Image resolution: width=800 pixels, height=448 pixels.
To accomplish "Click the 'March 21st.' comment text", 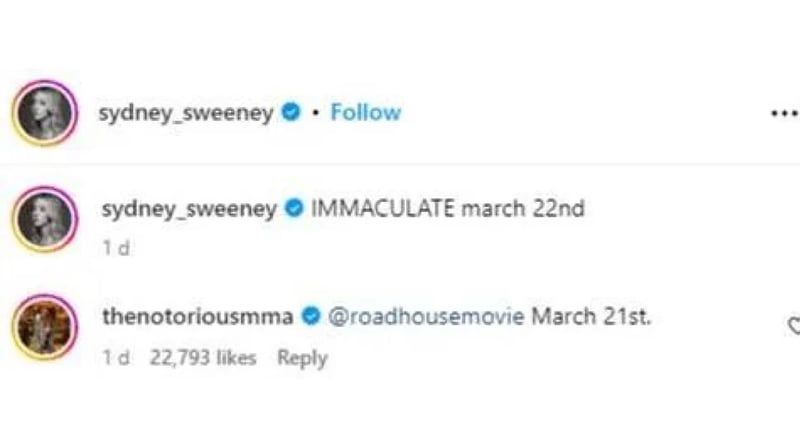I will click(591, 317).
